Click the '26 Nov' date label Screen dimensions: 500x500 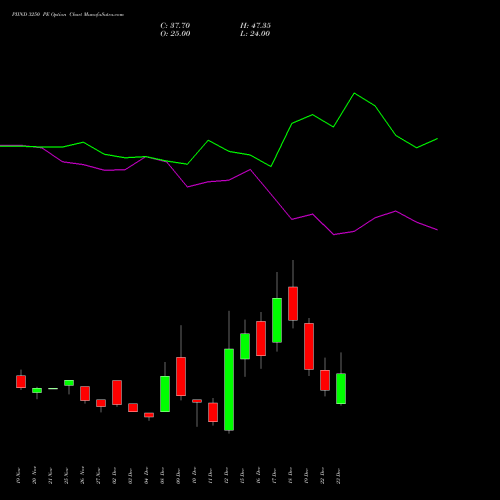click(x=82, y=475)
